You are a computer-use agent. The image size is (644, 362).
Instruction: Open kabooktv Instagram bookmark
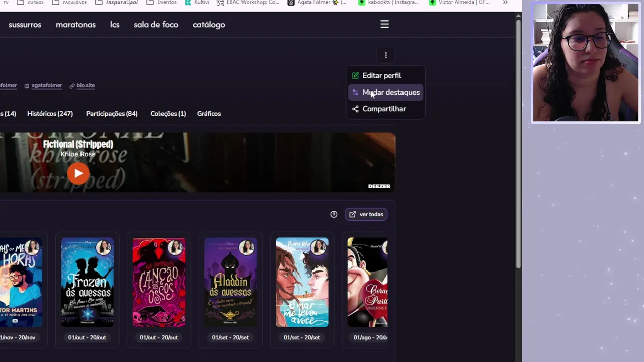[388, 3]
